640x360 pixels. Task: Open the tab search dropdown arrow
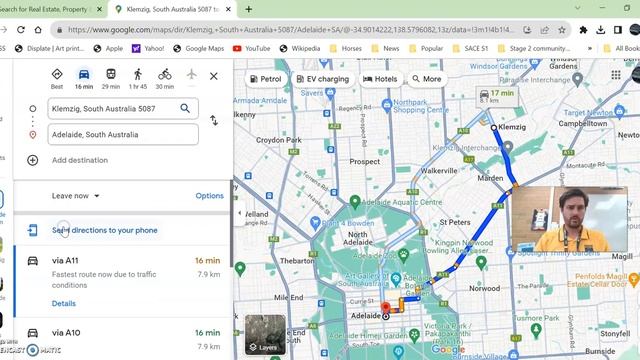[x=577, y=8]
